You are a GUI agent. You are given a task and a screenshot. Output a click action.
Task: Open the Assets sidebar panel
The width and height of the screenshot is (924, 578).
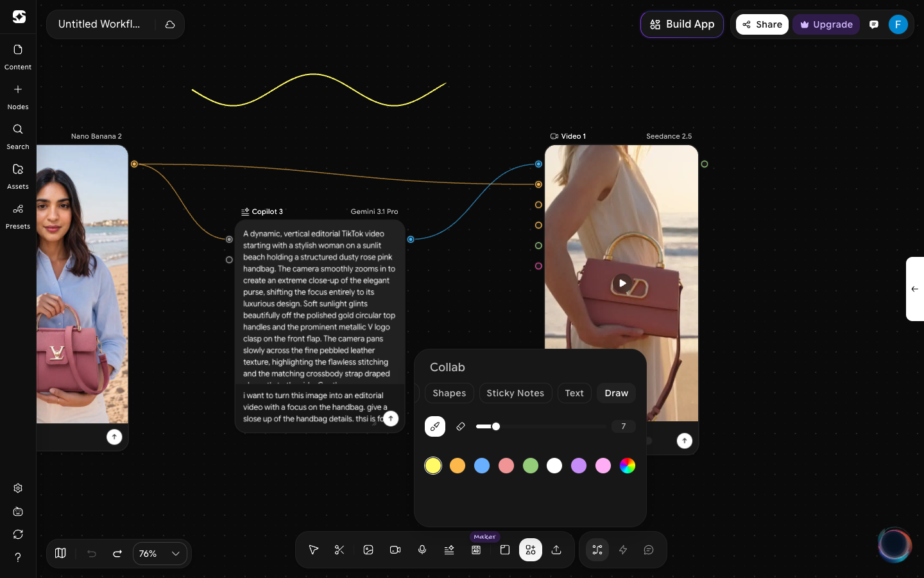coord(18,177)
